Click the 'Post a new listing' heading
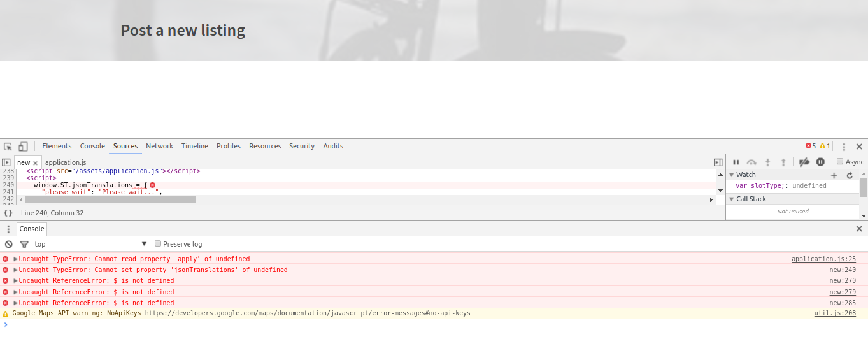Screen dimensions: 868x360 pos(183,31)
